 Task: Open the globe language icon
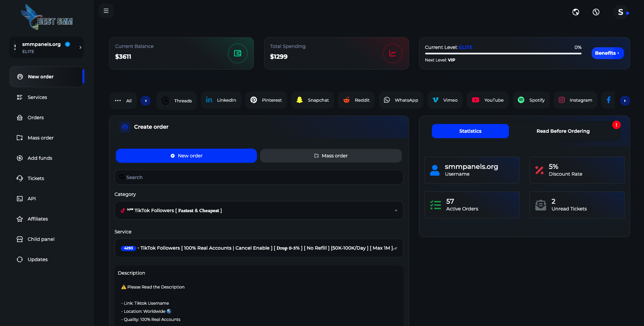[x=576, y=12]
